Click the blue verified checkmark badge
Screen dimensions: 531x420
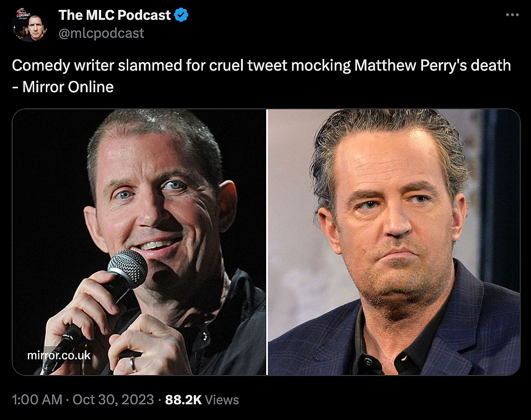(x=181, y=15)
